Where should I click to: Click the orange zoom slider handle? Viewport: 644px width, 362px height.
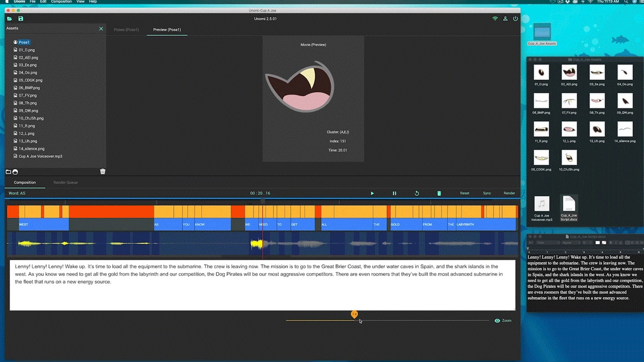[354, 315]
